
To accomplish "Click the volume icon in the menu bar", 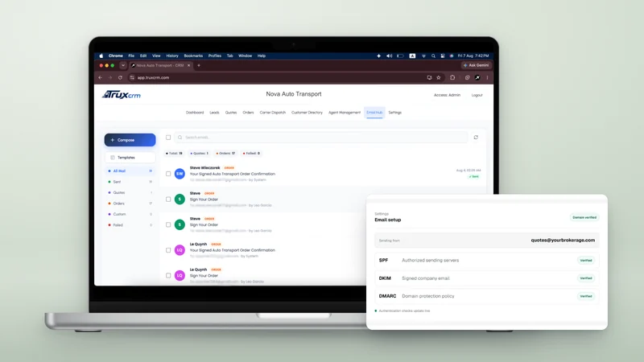I will (x=389, y=56).
